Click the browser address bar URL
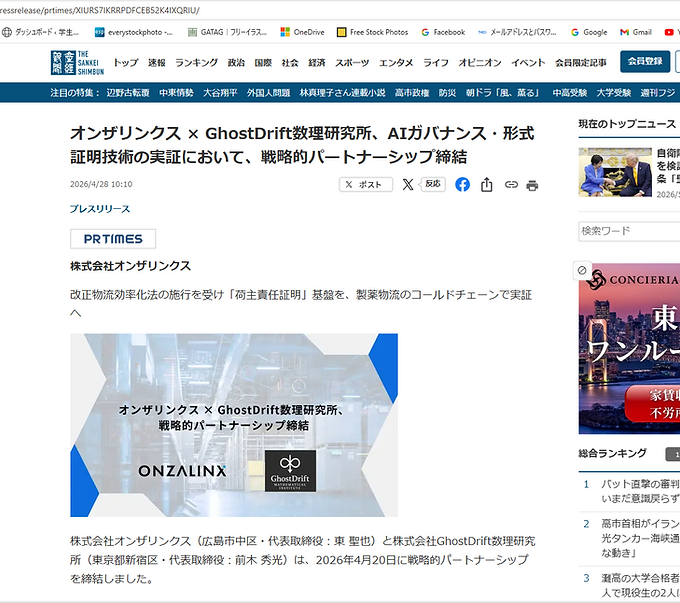Viewport: 680px width, 603px height. pos(100,10)
